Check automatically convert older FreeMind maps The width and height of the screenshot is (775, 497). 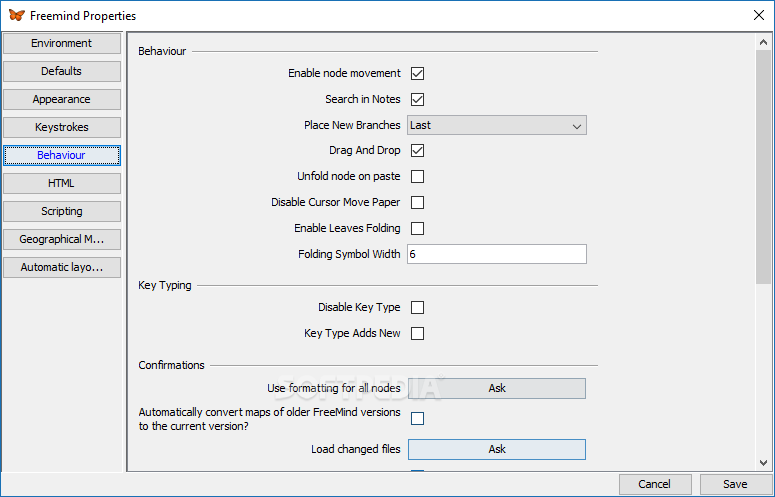point(417,419)
